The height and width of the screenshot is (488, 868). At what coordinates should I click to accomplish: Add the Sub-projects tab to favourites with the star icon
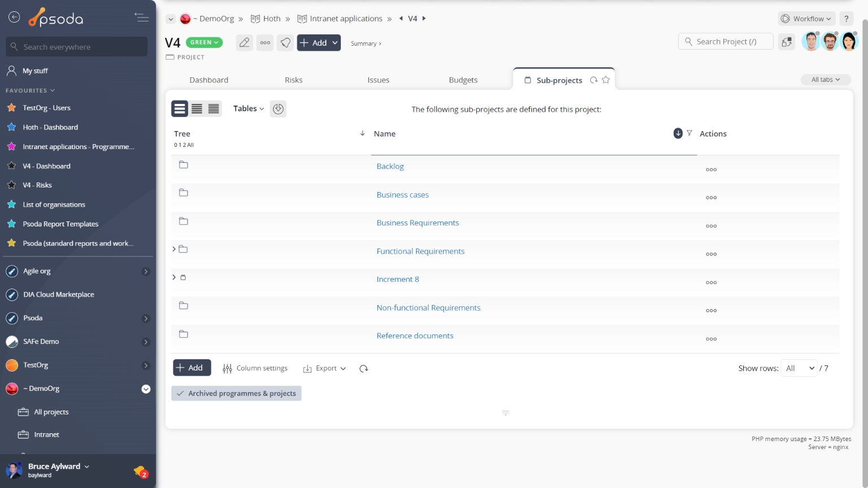point(606,80)
